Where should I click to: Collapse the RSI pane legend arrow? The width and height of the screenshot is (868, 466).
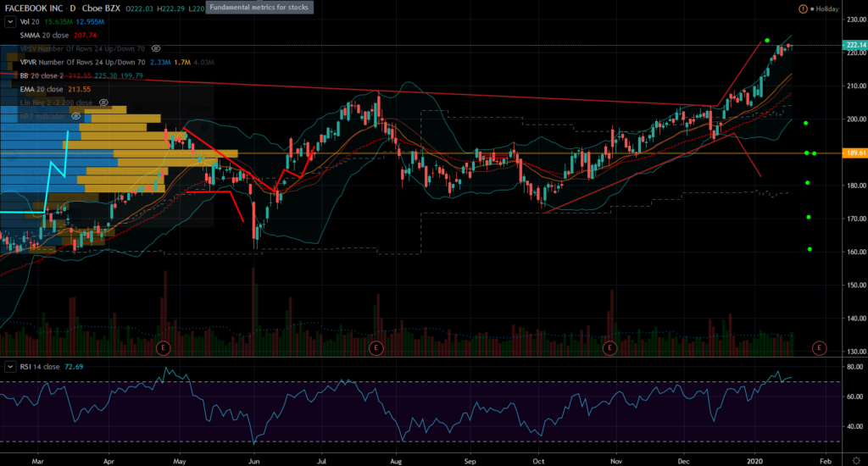pyautogui.click(x=10, y=367)
